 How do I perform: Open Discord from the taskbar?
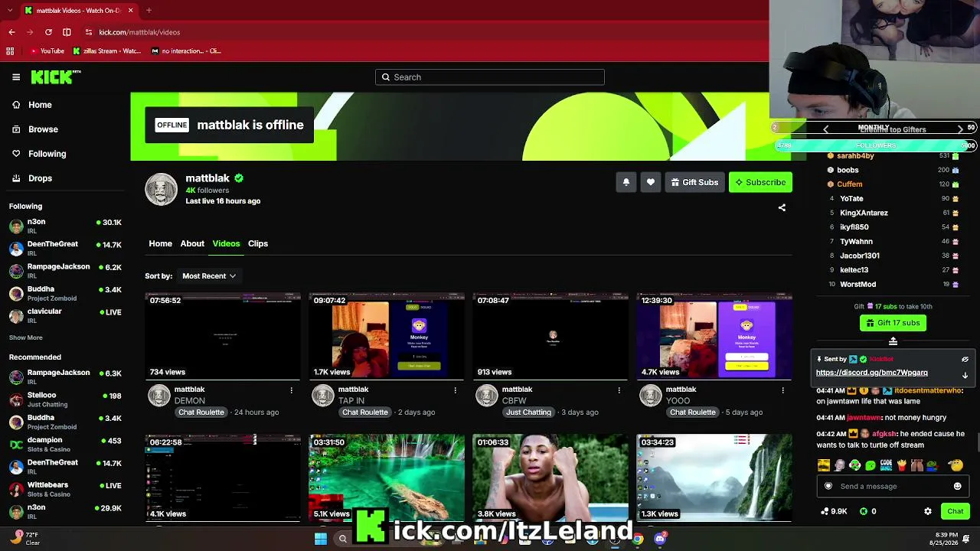(x=661, y=539)
